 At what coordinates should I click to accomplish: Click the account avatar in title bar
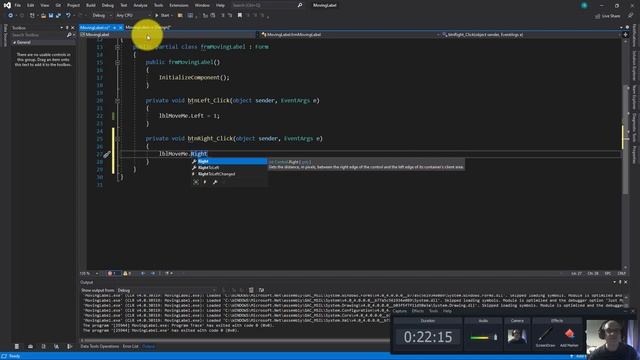(584, 5)
